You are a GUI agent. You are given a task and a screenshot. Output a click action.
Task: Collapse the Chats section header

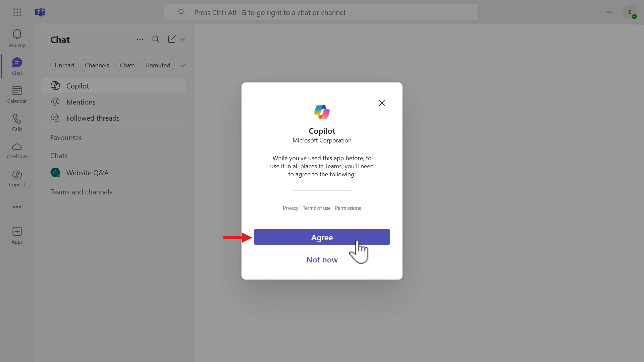[x=59, y=156]
